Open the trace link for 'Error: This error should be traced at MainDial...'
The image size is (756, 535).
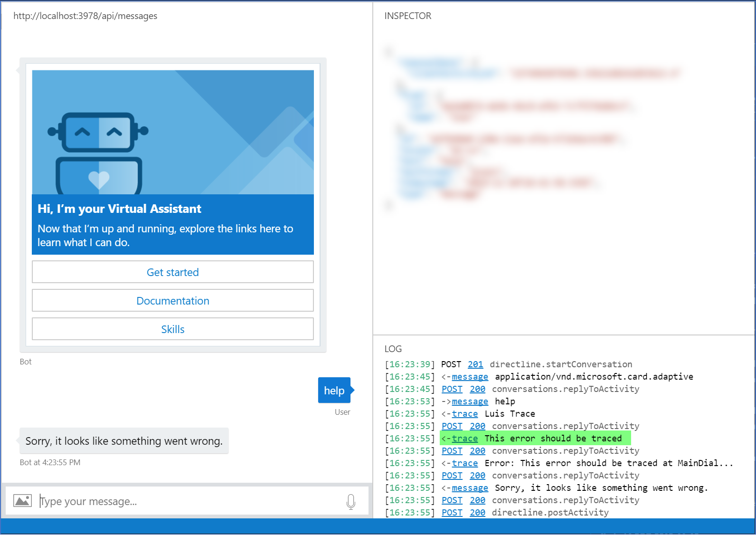coord(464,463)
